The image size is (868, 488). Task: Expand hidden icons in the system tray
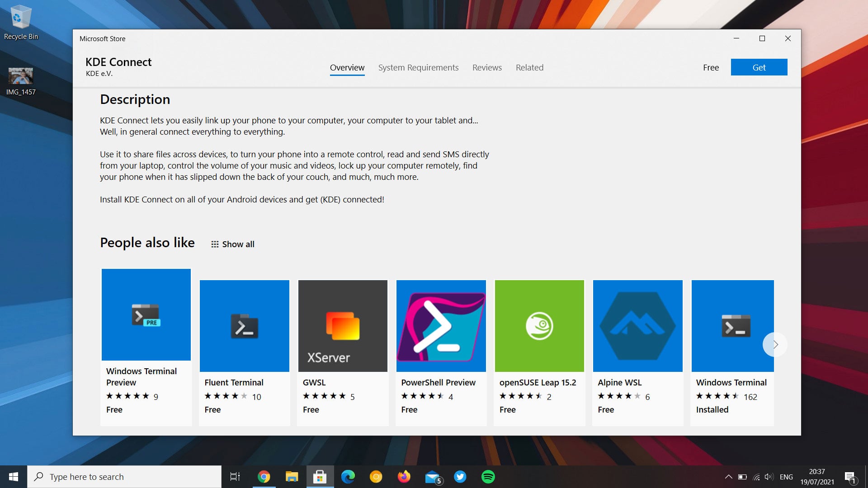click(x=729, y=476)
